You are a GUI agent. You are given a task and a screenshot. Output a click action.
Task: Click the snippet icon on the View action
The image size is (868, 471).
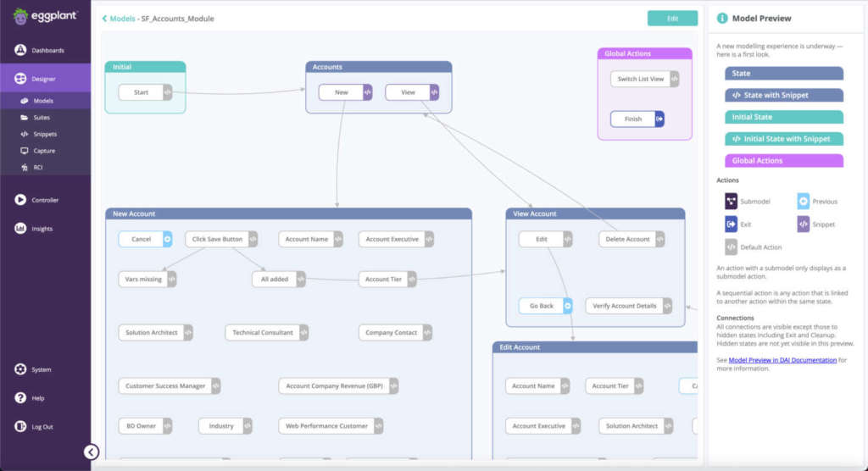click(434, 92)
